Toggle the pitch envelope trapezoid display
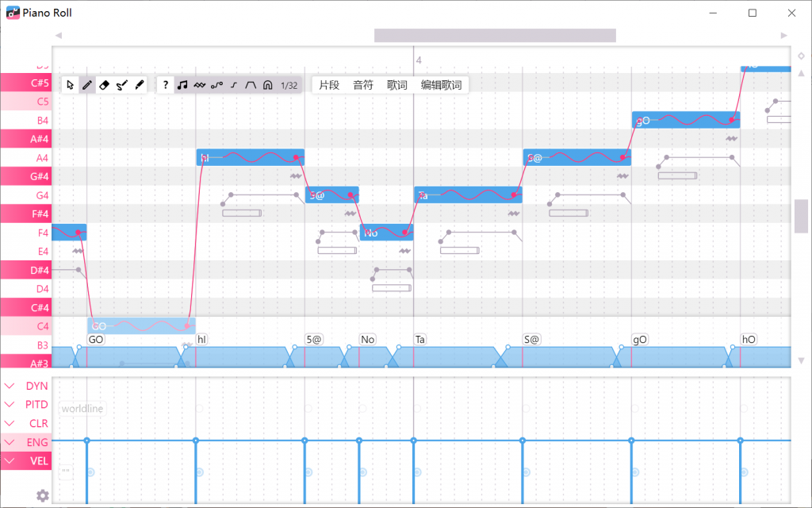This screenshot has height=508, width=812. click(251, 85)
